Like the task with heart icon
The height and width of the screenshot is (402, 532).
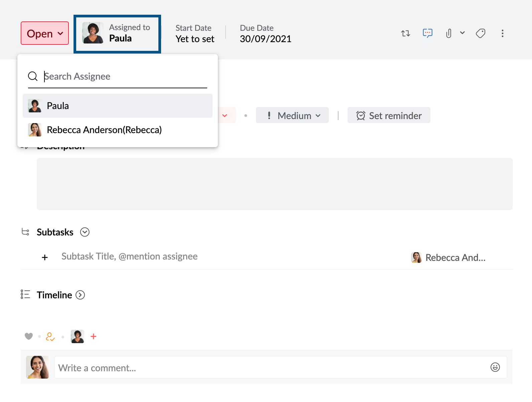pyautogui.click(x=29, y=336)
